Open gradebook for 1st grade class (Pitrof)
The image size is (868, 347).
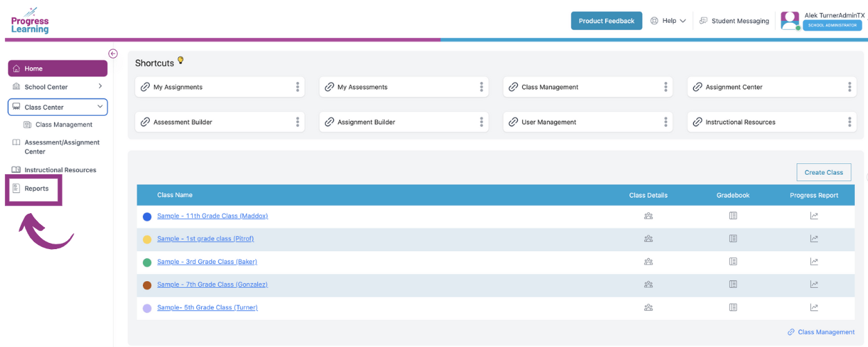733,239
